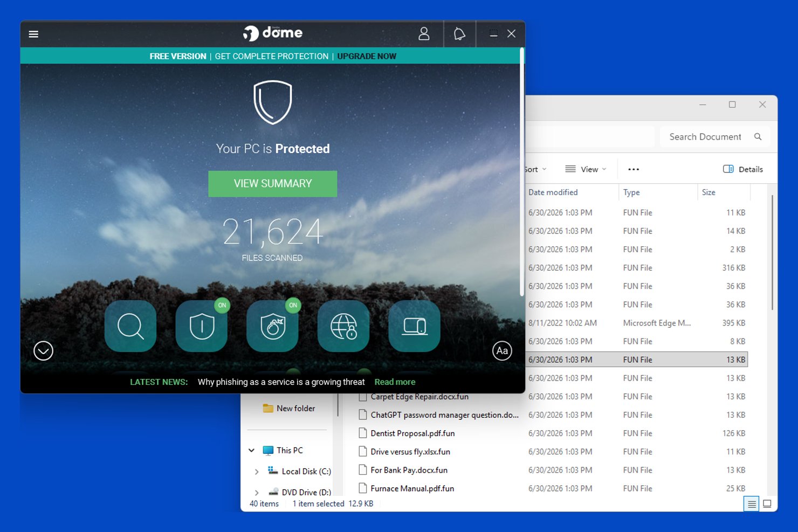The image size is (798, 532).
Task: Toggle the ON badge on the Antivirus tile
Action: (x=222, y=305)
